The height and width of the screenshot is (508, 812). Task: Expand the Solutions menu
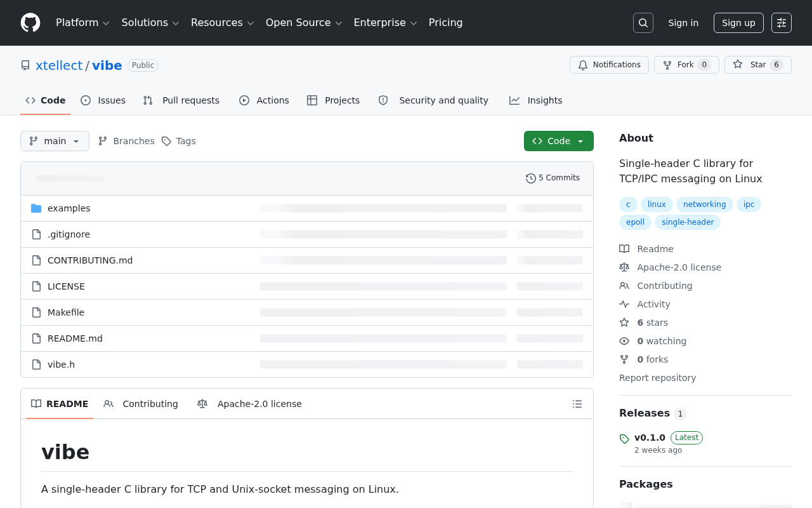tap(150, 23)
